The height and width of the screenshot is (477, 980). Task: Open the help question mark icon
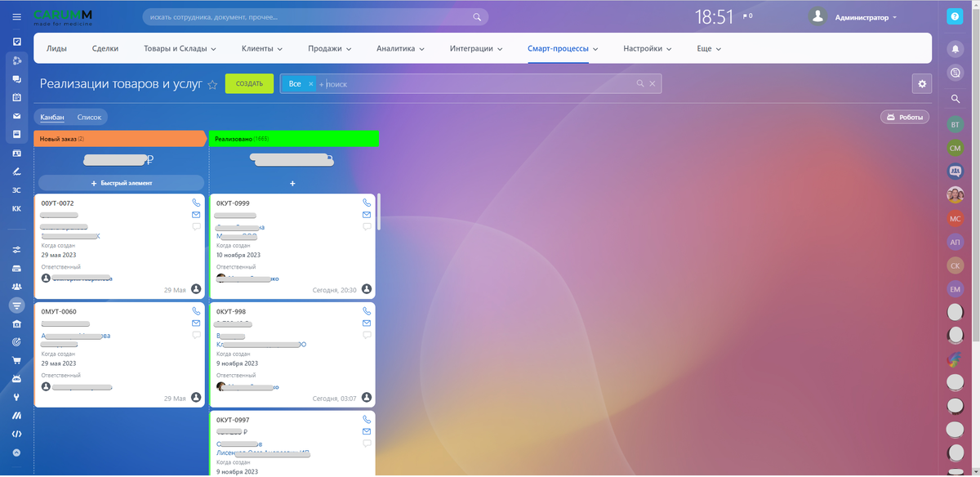click(x=955, y=16)
